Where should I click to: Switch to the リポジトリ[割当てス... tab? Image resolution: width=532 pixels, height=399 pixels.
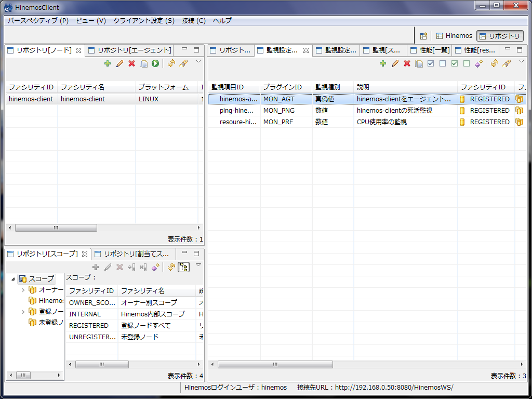(132, 254)
